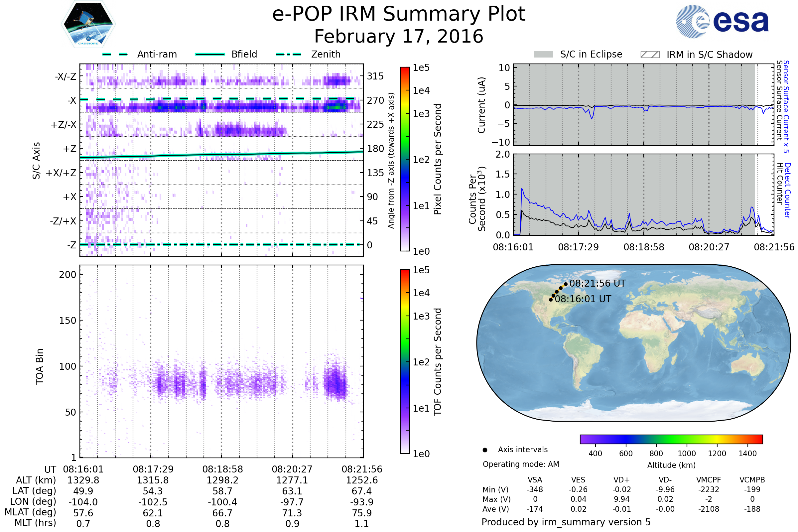The width and height of the screenshot is (798, 532).
Task: Click the VSA column header in voltage table
Action: tap(535, 480)
